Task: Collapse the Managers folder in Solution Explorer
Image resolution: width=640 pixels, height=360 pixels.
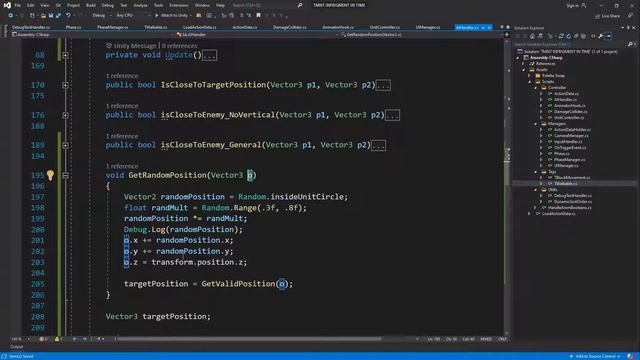Action: pos(536,124)
